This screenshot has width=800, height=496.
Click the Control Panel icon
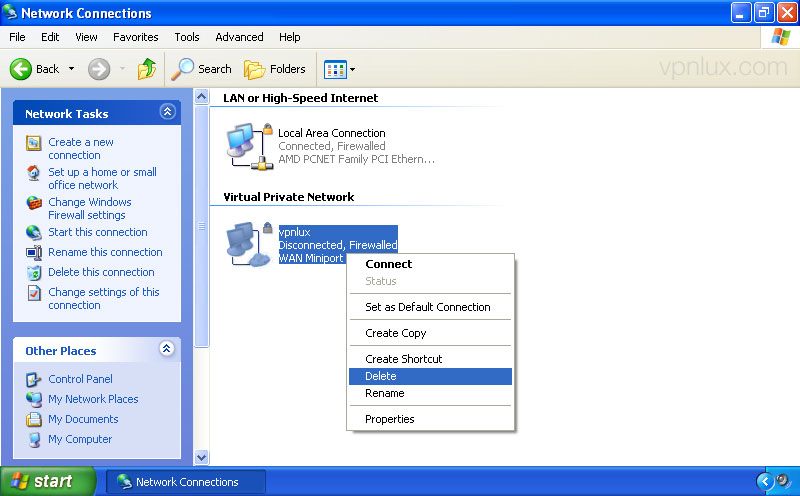(x=34, y=379)
